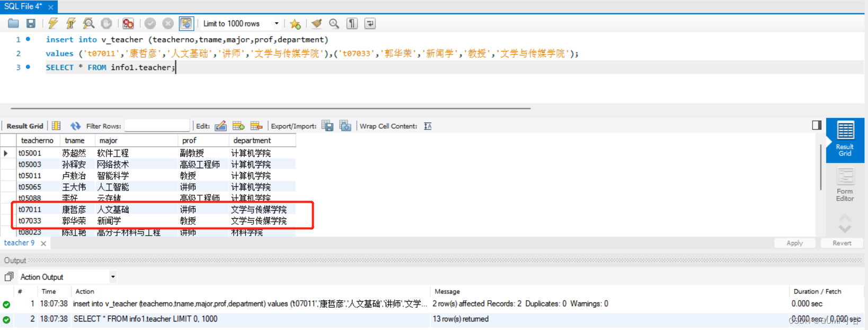Export recordset to file icon
The width and height of the screenshot is (868, 330).
pyautogui.click(x=327, y=126)
